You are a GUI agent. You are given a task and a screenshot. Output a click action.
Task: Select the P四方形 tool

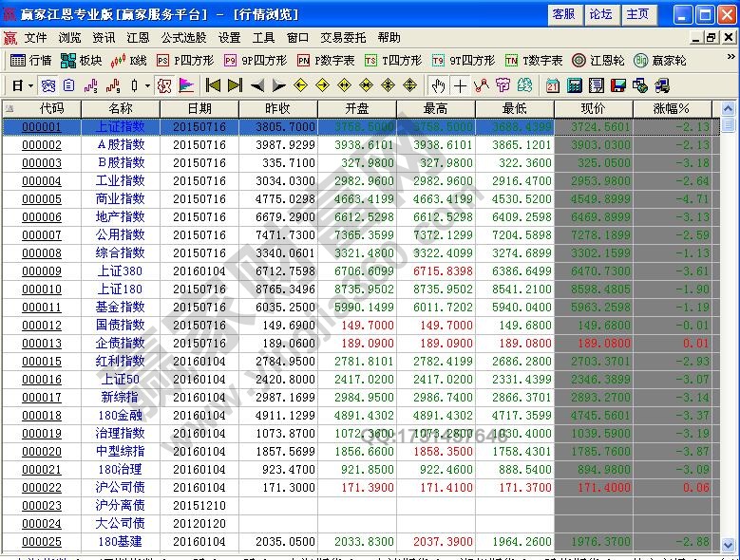click(x=185, y=61)
